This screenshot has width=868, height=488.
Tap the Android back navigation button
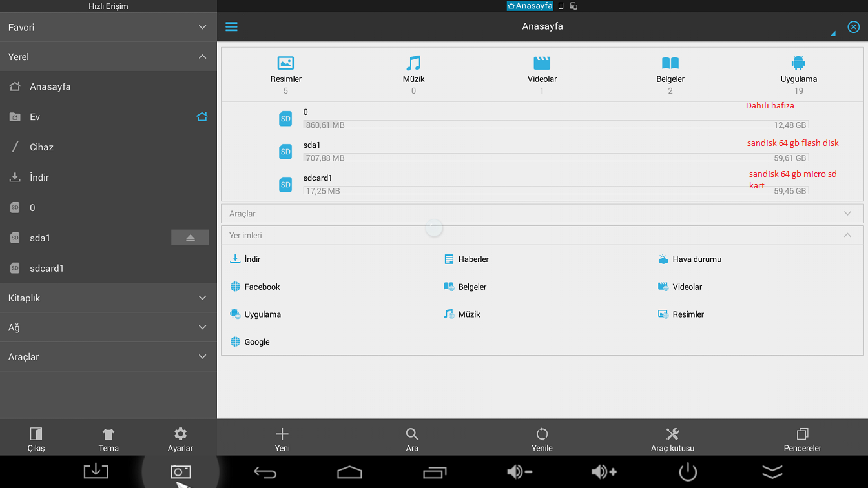[x=265, y=473]
